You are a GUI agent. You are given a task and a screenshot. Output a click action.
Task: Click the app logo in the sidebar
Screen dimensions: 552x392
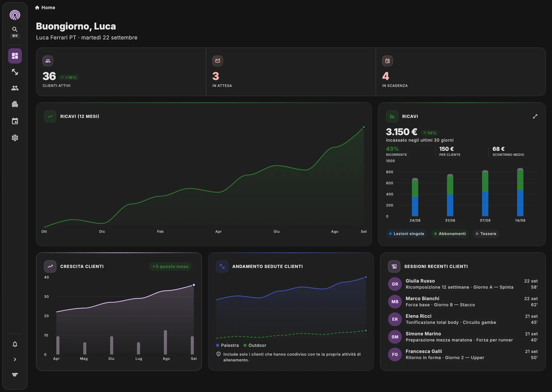(15, 15)
